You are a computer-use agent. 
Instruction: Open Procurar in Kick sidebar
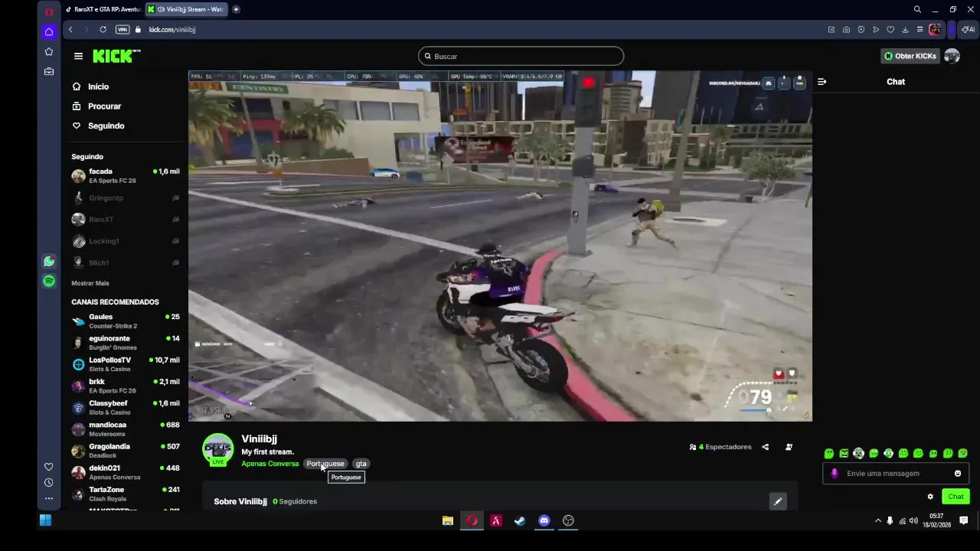pyautogui.click(x=96, y=106)
